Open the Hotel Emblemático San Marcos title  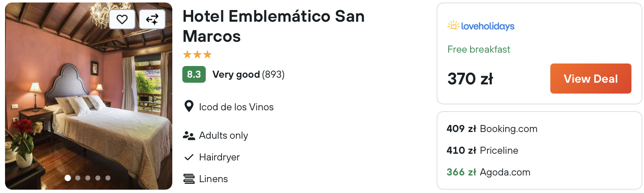[x=273, y=26]
